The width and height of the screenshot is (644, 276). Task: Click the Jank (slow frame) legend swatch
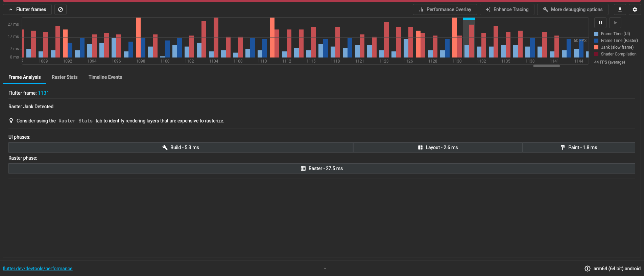pyautogui.click(x=596, y=47)
